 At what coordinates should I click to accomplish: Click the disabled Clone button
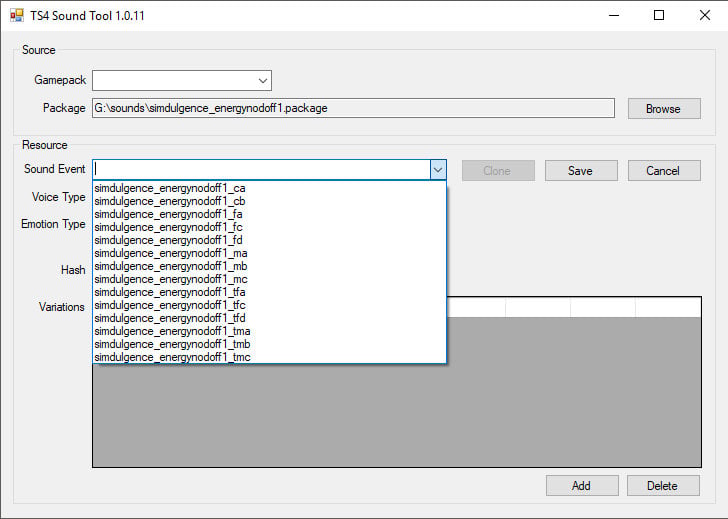[498, 171]
